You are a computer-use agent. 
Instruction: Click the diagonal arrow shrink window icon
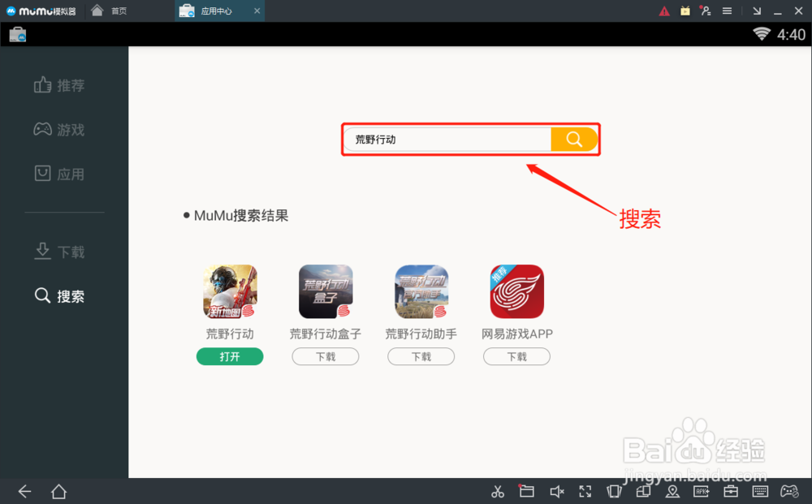pyautogui.click(x=757, y=11)
